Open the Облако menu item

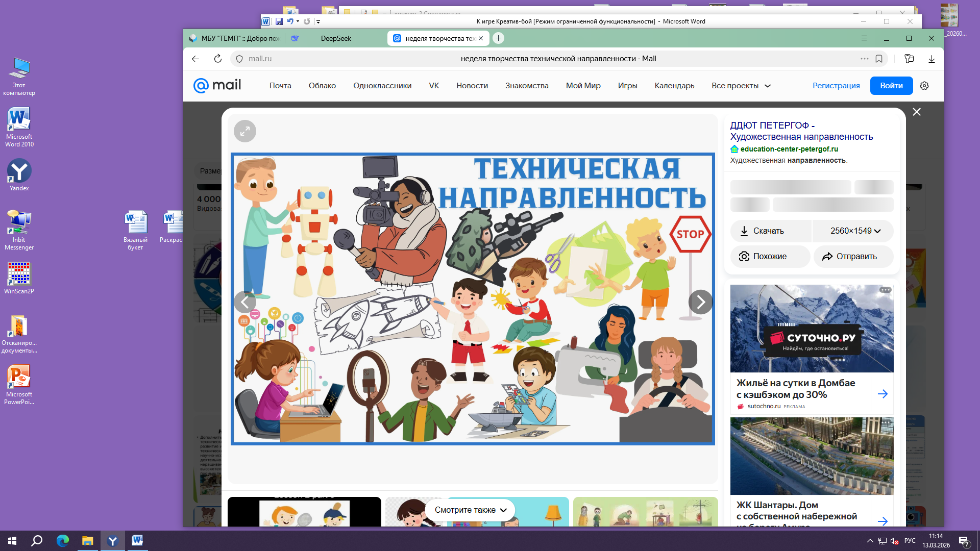pos(322,86)
